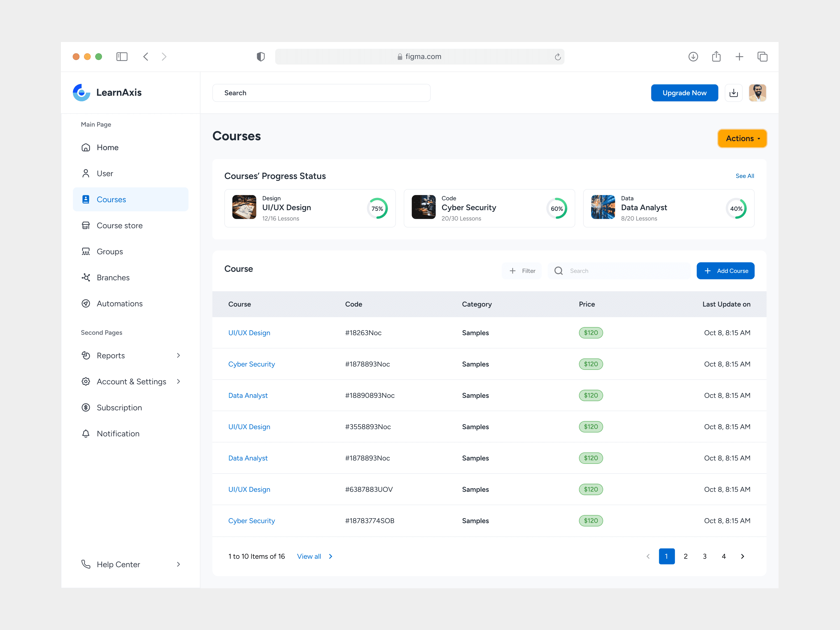The height and width of the screenshot is (630, 840).
Task: Expand Account & Settings chevron
Action: coord(178,381)
